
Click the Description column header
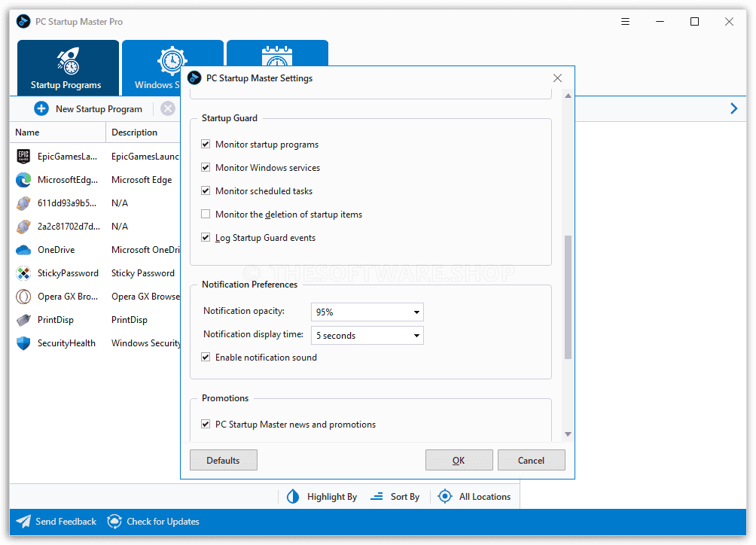click(144, 132)
